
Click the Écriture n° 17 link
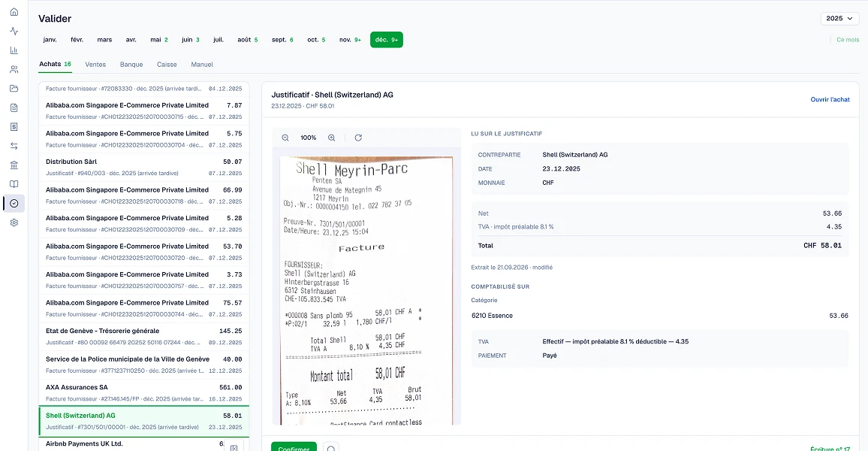coord(830,449)
